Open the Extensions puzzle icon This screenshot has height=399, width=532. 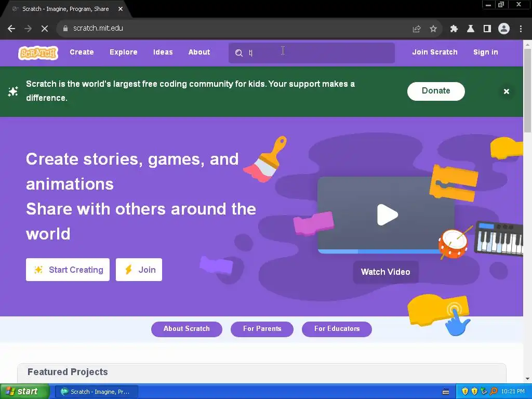(454, 29)
